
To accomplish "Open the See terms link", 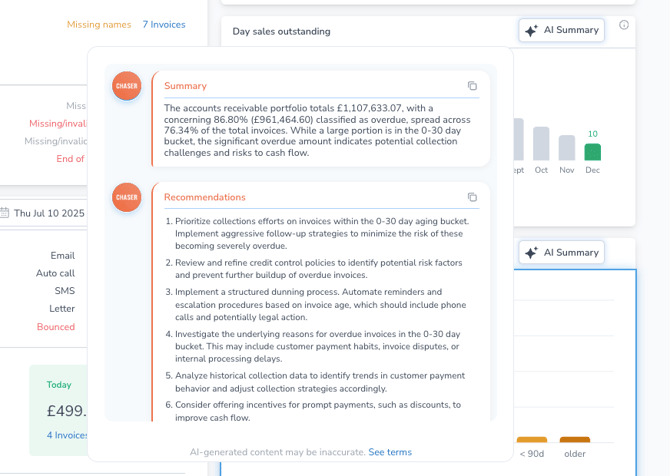I will [390, 452].
